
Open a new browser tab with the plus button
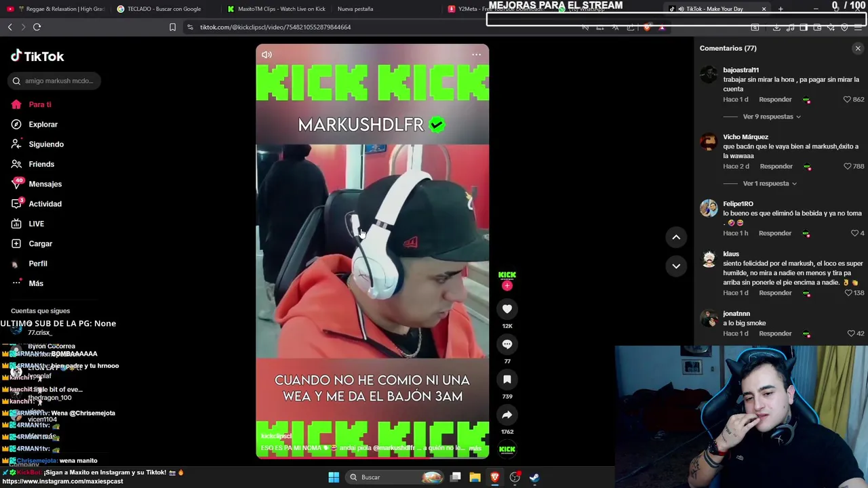[x=781, y=9]
